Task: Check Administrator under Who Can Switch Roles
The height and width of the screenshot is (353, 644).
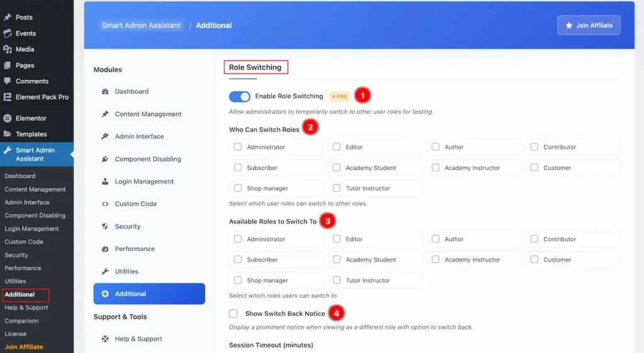Action: pyautogui.click(x=238, y=147)
